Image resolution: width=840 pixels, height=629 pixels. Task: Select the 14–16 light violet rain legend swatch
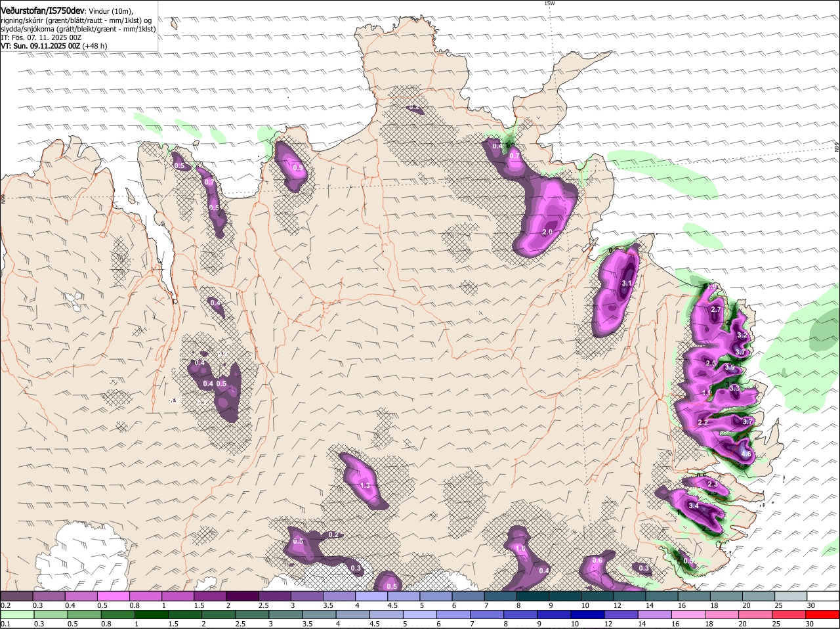tap(656, 614)
